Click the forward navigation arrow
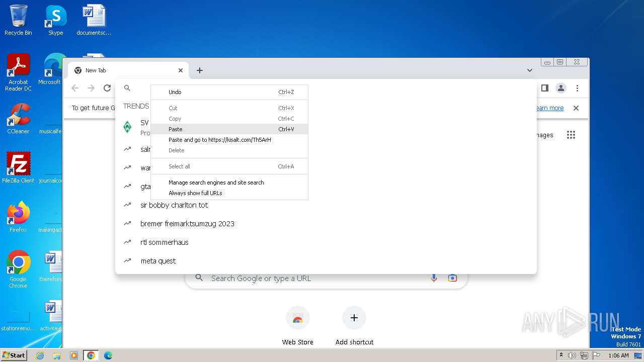Viewport: 644px width, 362px height. click(91, 88)
